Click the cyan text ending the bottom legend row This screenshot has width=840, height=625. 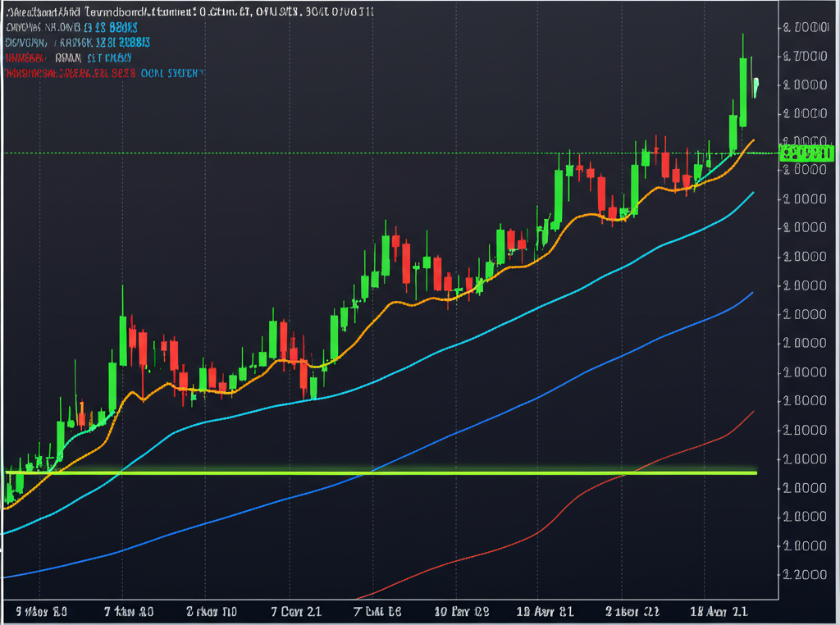click(172, 73)
